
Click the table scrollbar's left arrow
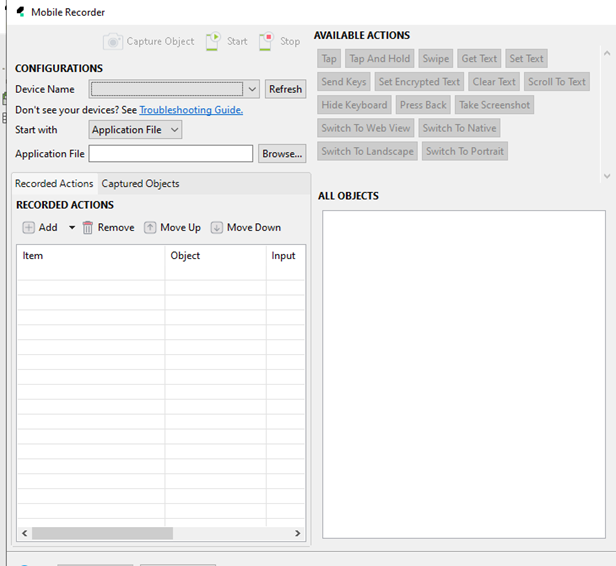point(24,533)
